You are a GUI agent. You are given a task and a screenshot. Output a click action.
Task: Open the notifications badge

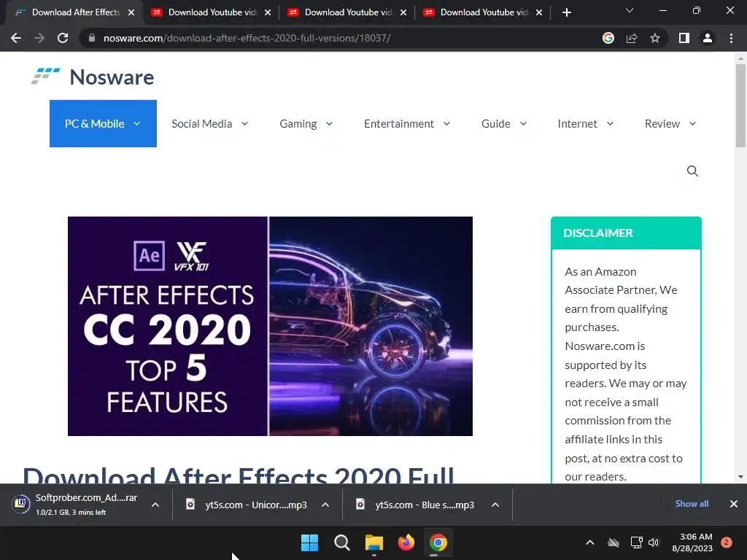727,542
